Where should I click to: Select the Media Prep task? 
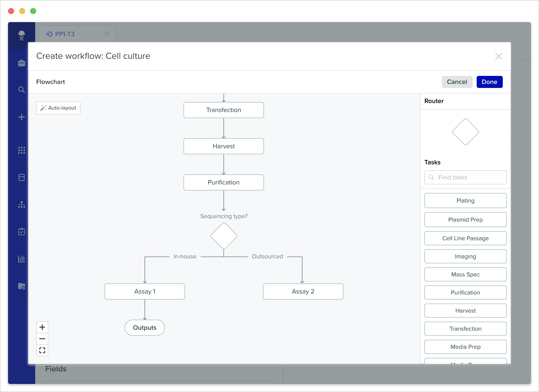[466, 347]
